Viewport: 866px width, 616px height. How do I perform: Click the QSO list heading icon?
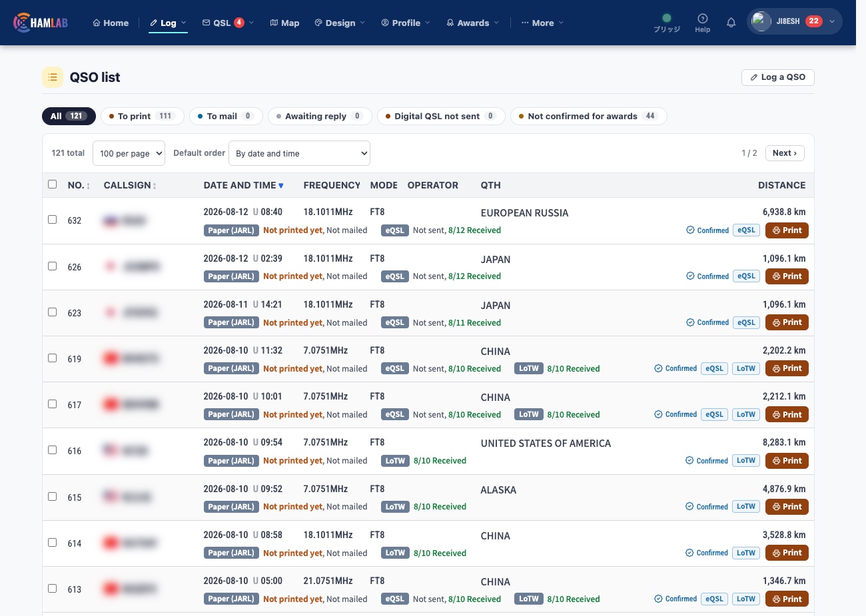click(53, 77)
